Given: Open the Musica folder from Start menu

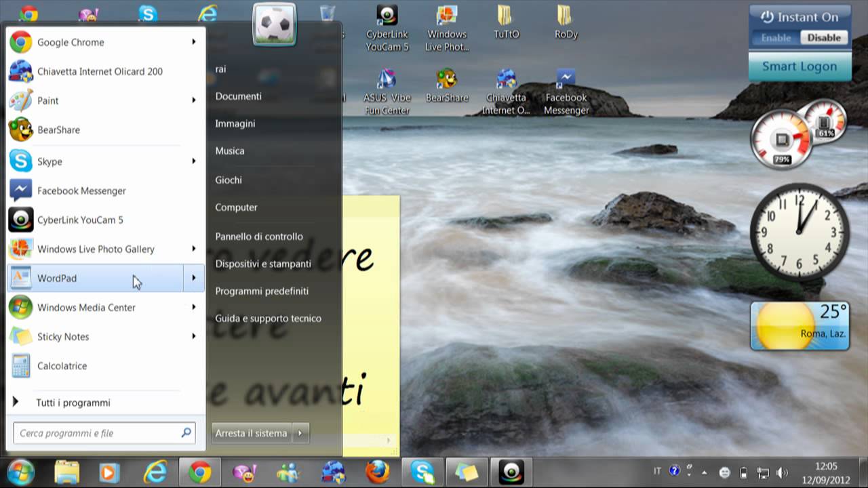Looking at the screenshot, I should click(x=230, y=150).
